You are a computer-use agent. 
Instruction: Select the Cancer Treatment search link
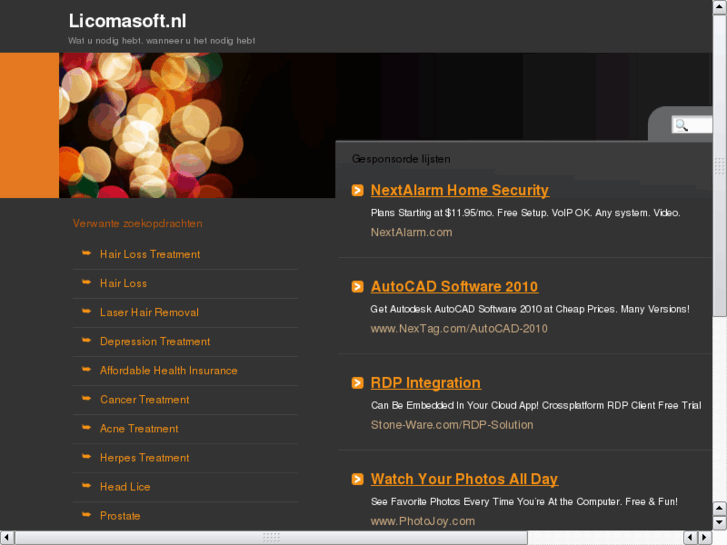coord(145,400)
